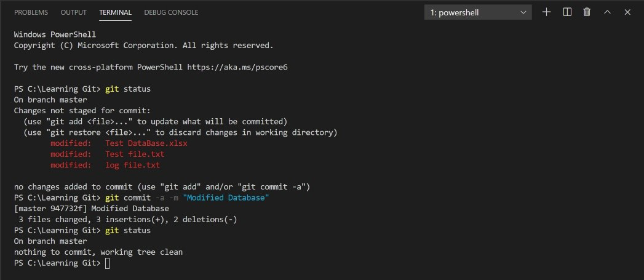
Task: Open the OUTPUT tab
Action: click(72, 12)
